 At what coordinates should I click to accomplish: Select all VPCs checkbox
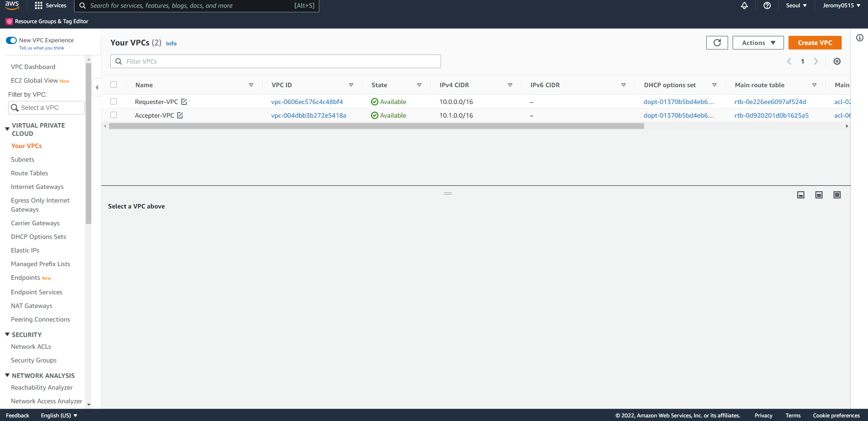coord(114,84)
